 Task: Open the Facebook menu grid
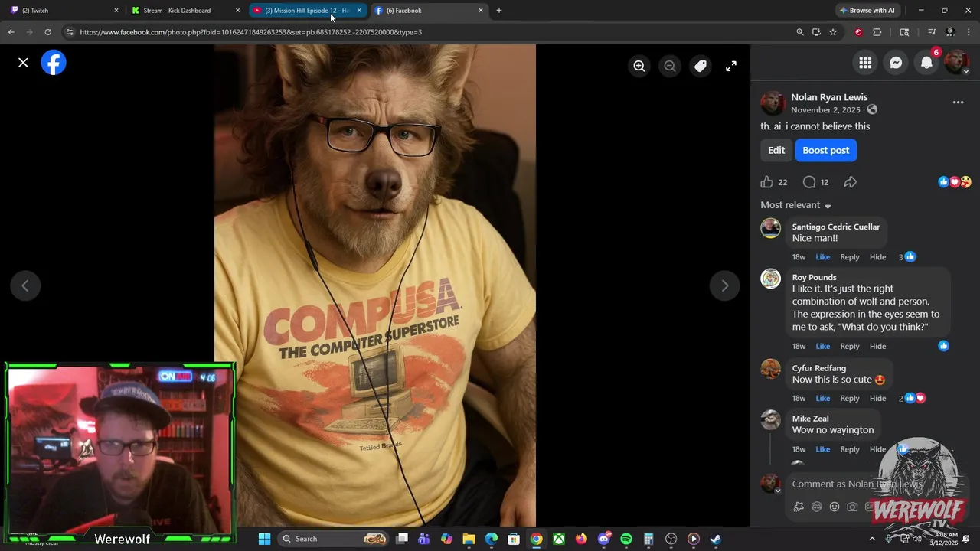pos(865,63)
